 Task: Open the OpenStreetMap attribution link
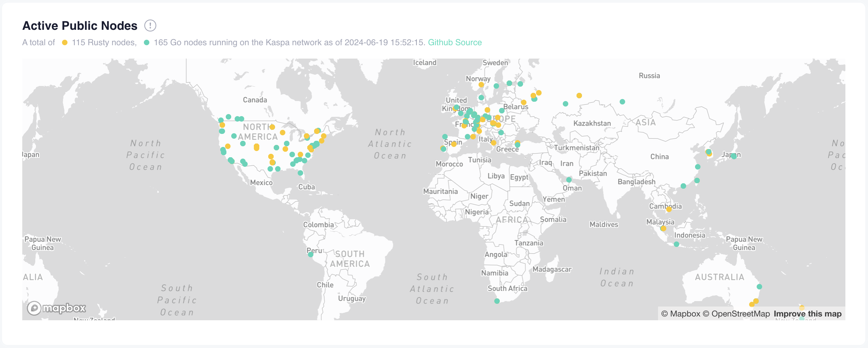pyautogui.click(x=736, y=314)
